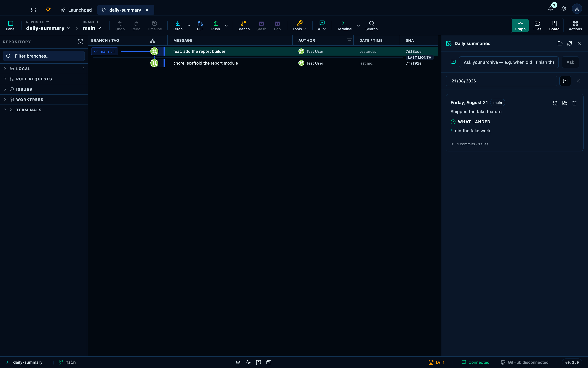This screenshot has height=368, width=588.
Task: Click the keyboard shortcuts icon in status bar
Action: (269, 362)
